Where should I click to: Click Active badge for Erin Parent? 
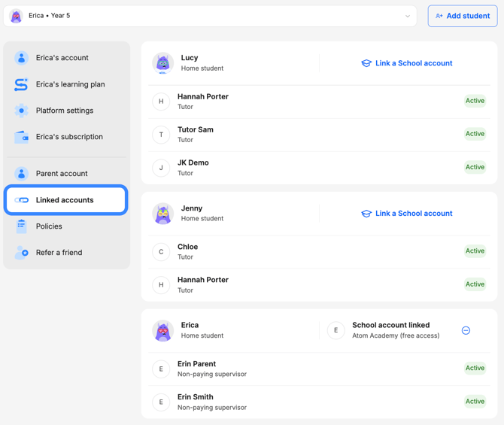475,368
